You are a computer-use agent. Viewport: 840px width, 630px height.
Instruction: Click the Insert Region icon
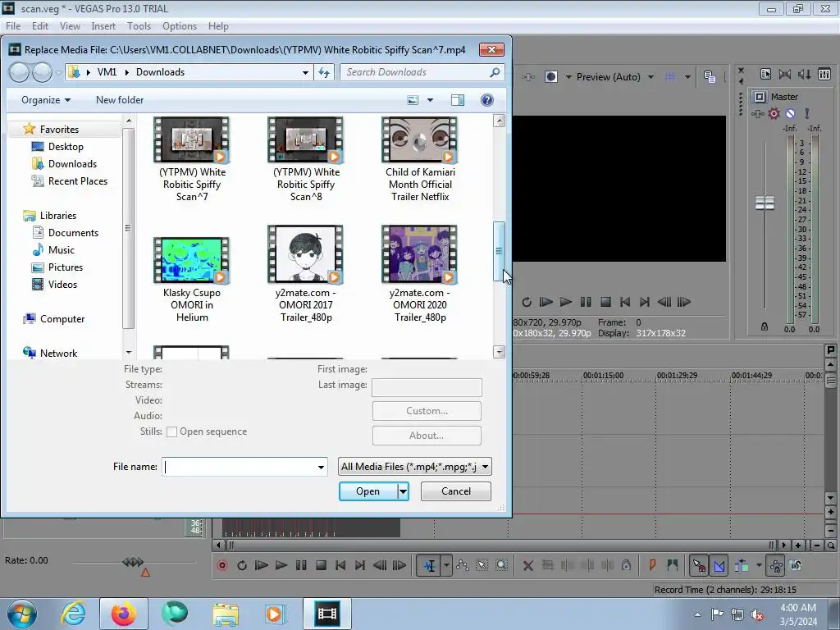click(673, 565)
